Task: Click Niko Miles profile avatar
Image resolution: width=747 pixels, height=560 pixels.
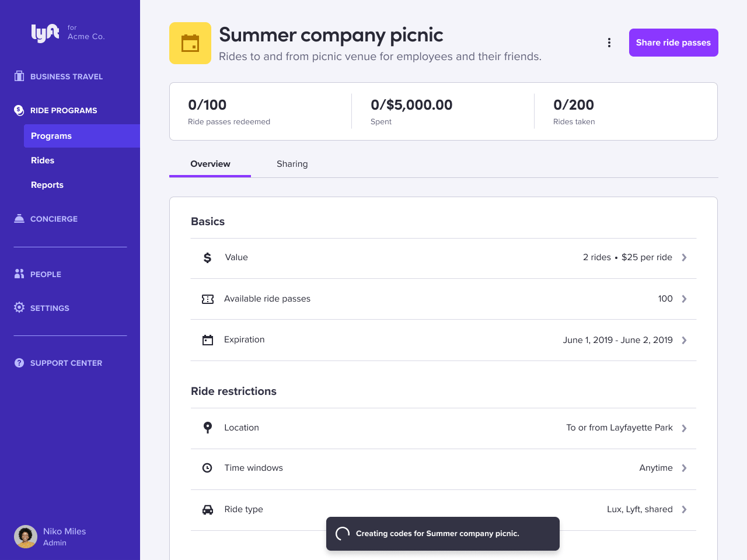Action: point(26,537)
